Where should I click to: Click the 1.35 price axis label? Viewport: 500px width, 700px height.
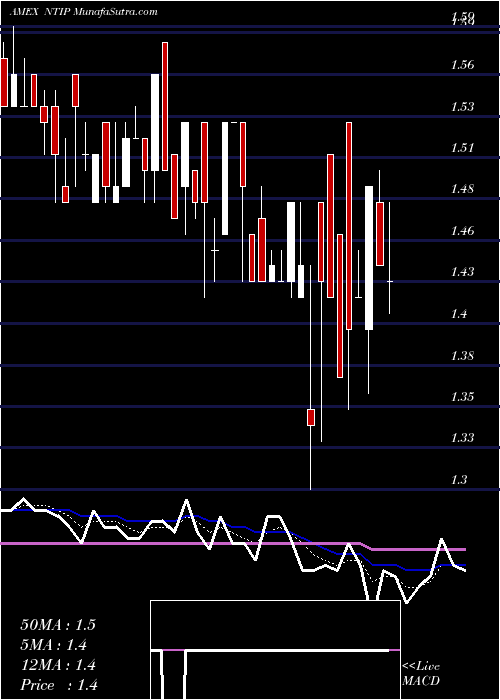[x=462, y=397]
